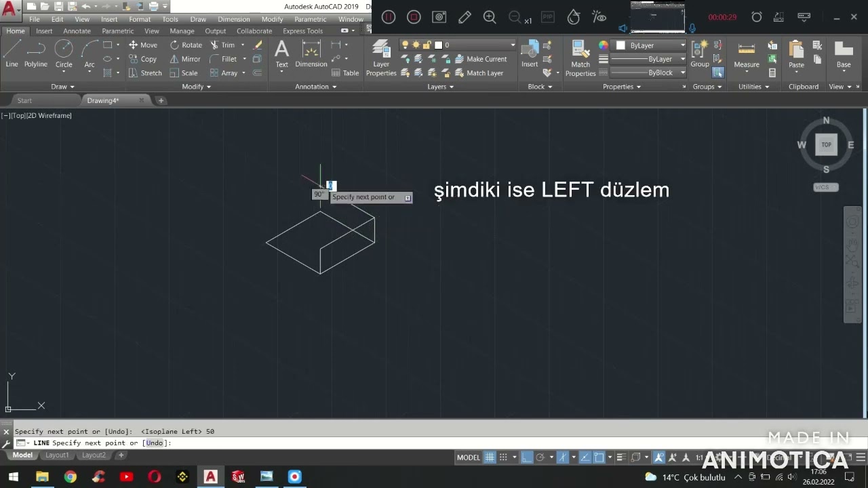Click Make Current layer button
Viewport: 868px width, 488px height.
480,59
